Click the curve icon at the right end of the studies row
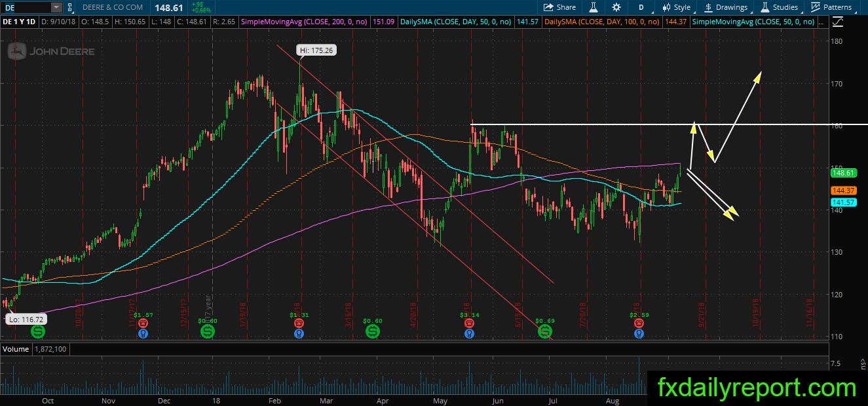This screenshot has width=868, height=406. pos(838,22)
